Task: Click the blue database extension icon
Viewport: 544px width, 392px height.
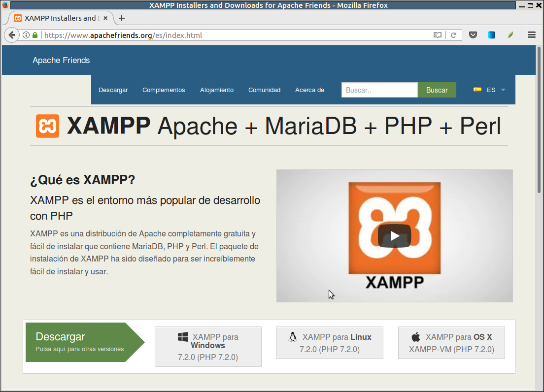Action: [491, 35]
